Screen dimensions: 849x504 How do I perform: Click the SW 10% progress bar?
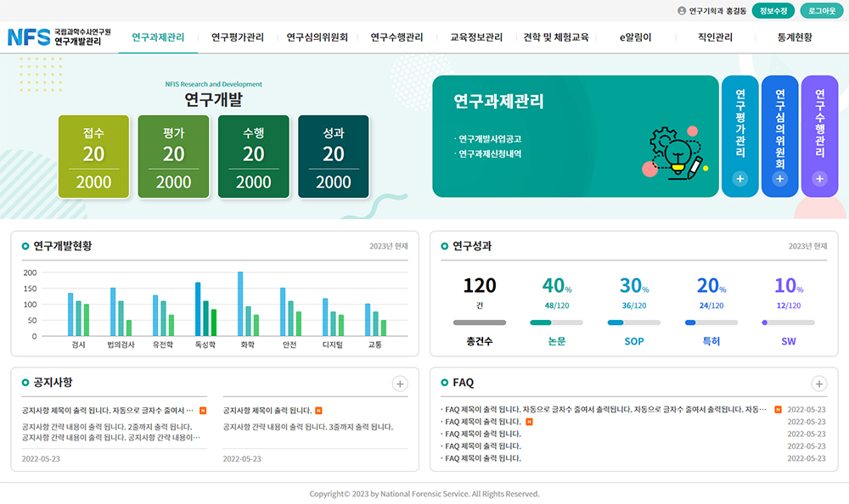pyautogui.click(x=789, y=322)
